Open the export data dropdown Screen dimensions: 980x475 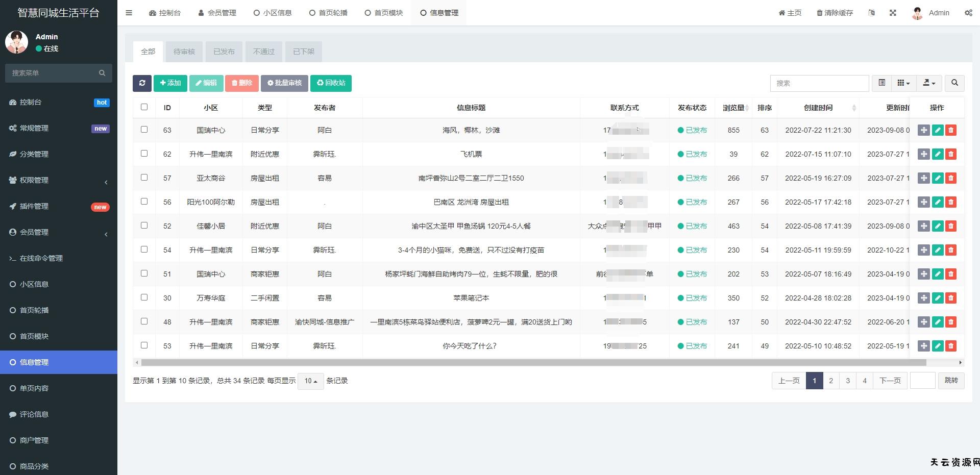click(929, 83)
